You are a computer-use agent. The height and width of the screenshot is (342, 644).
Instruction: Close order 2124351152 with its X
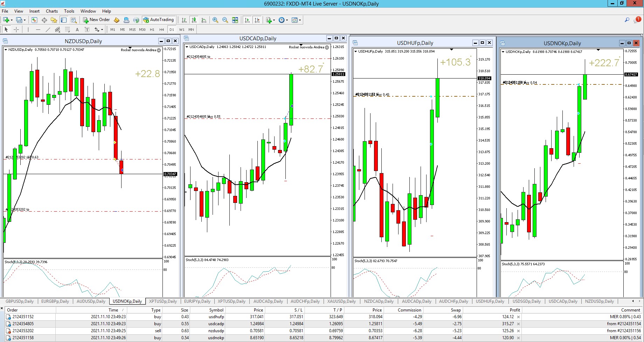coord(518,317)
